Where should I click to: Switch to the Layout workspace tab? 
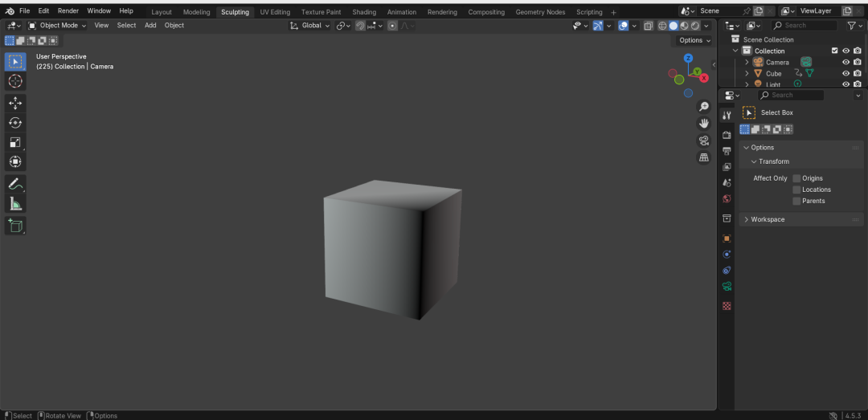tap(162, 11)
